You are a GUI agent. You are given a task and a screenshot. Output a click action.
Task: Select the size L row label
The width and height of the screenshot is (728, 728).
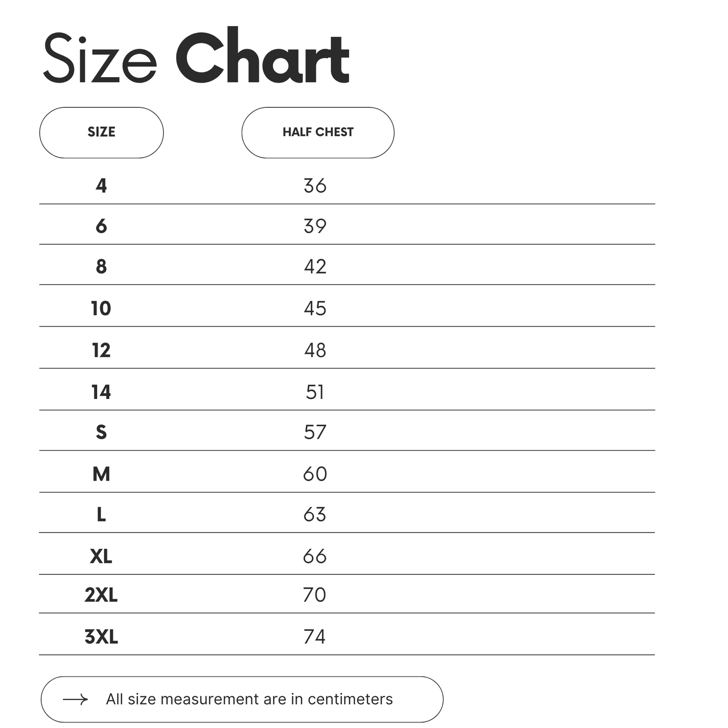101,514
